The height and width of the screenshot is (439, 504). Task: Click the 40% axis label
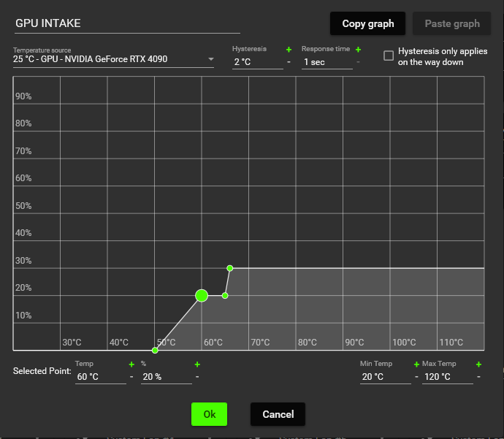(x=23, y=233)
